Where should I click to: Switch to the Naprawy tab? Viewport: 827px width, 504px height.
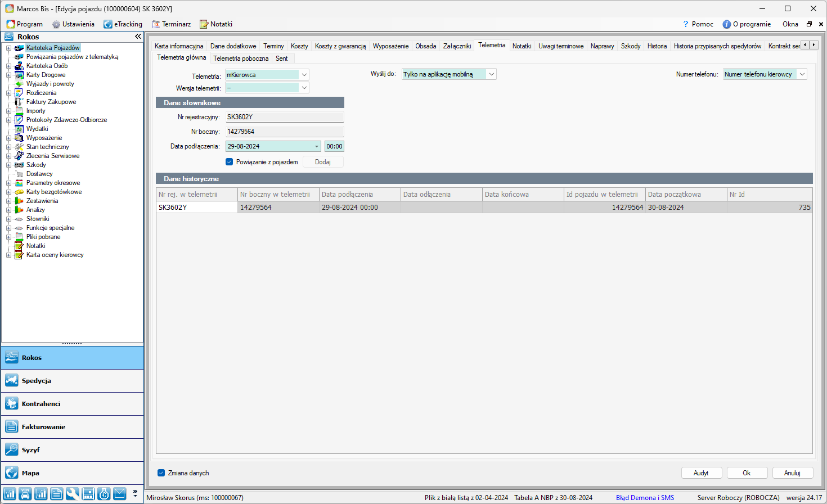[x=602, y=46]
